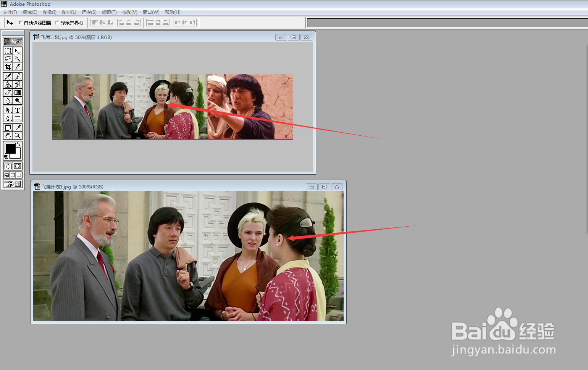Select the Path Component Selection tool
The height and width of the screenshot is (370, 588).
8,110
